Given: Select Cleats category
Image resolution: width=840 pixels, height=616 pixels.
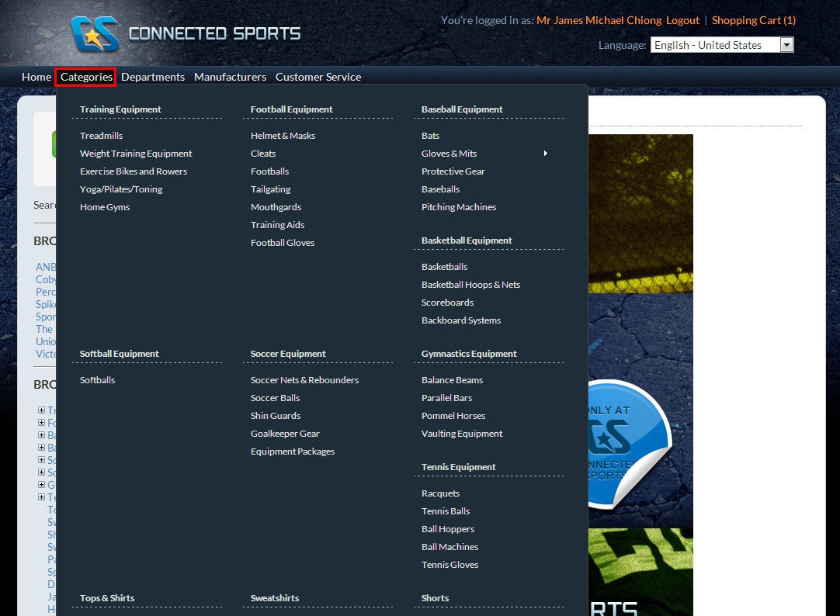Looking at the screenshot, I should tap(263, 154).
